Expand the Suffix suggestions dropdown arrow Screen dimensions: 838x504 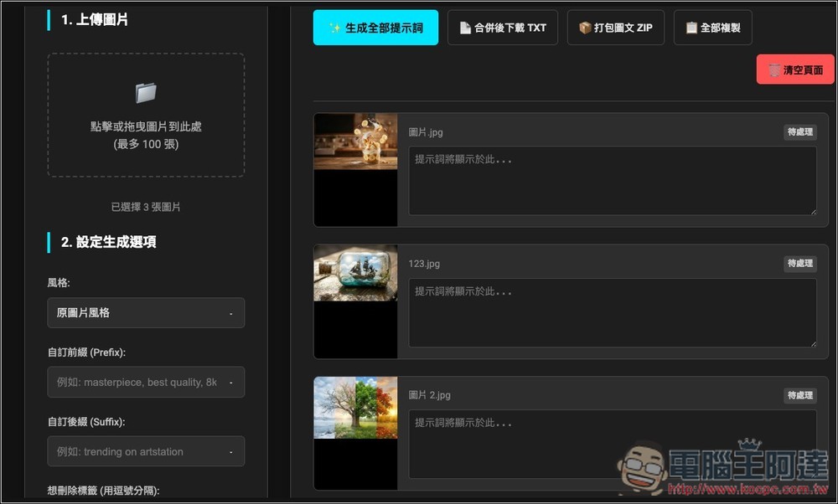(x=232, y=451)
